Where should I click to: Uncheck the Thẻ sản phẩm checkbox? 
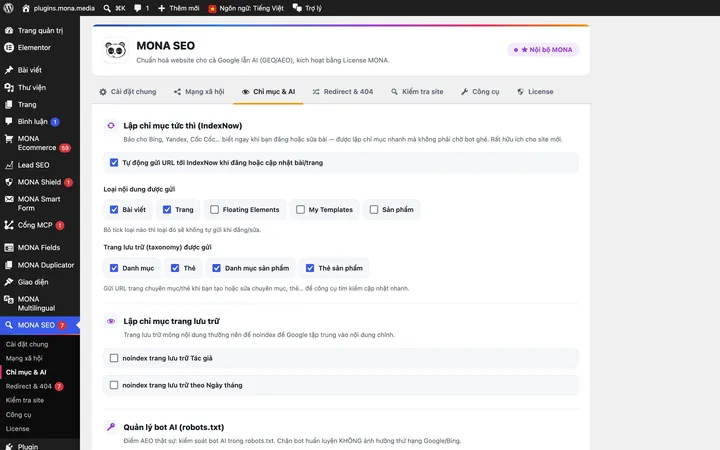click(310, 268)
